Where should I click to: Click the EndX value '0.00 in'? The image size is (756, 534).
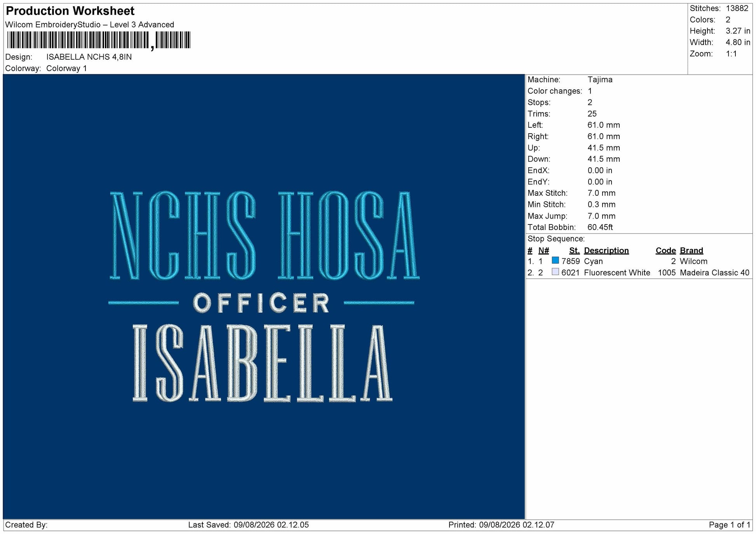[x=600, y=170]
